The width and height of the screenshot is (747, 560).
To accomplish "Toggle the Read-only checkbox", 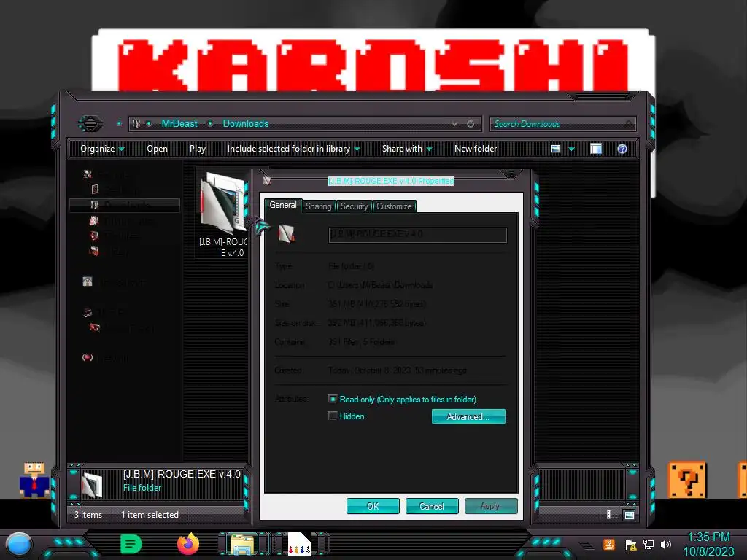I will pyautogui.click(x=333, y=399).
